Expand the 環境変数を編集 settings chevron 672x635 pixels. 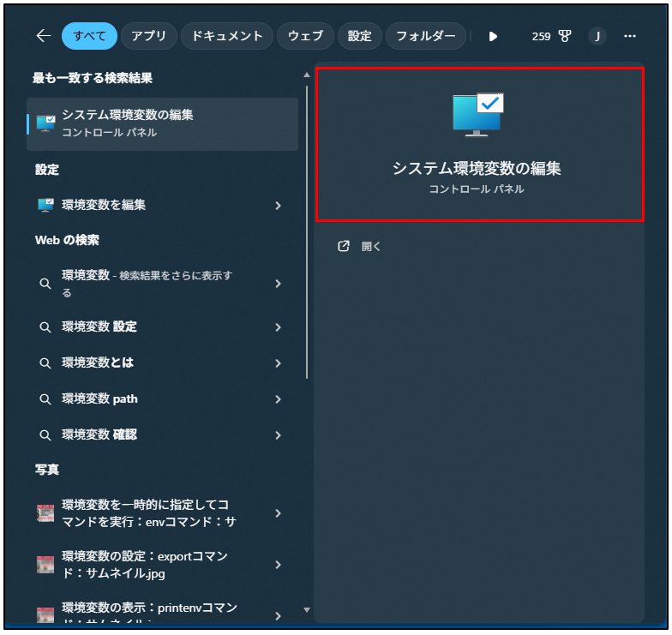tap(278, 206)
